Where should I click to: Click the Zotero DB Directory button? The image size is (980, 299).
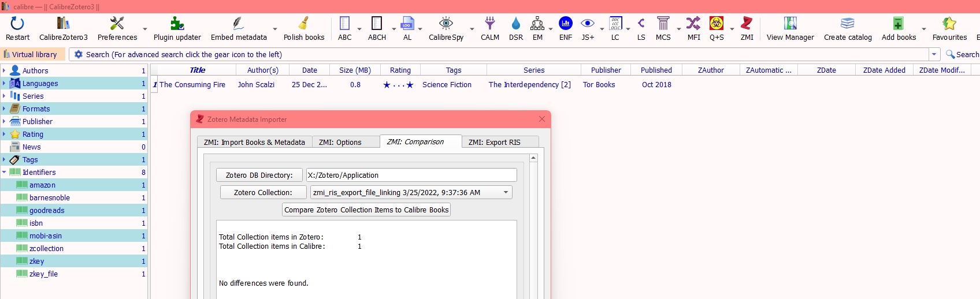pos(259,175)
